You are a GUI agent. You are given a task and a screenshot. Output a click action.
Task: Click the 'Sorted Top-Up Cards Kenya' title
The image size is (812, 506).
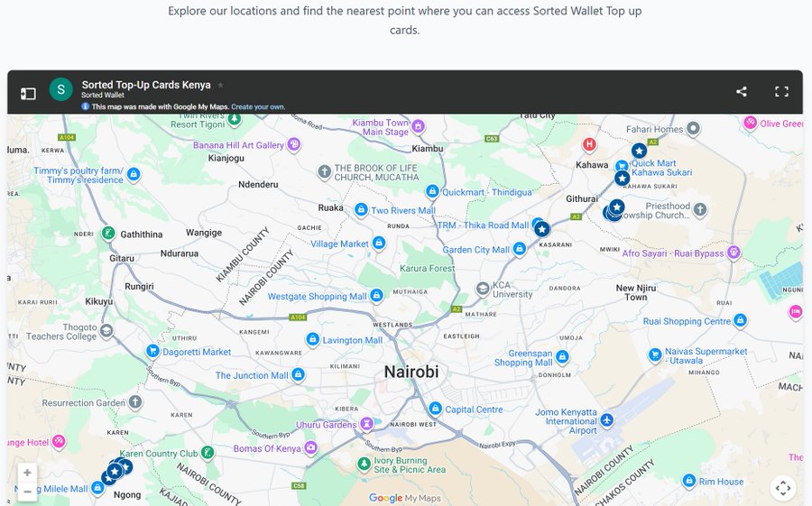click(146, 85)
